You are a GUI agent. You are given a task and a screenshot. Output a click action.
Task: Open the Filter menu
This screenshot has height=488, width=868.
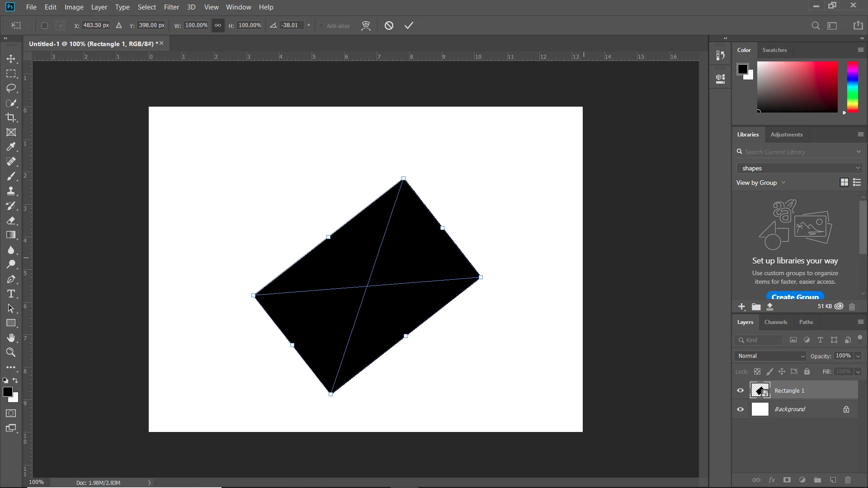pyautogui.click(x=171, y=7)
